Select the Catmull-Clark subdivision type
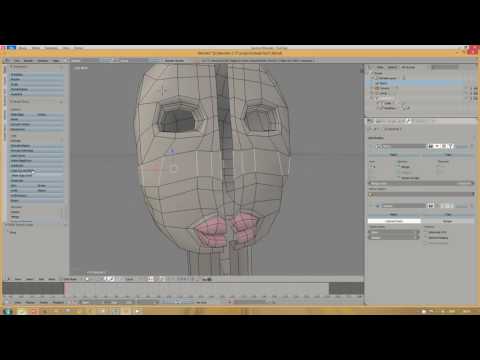Viewport: 480px width, 360px height. (x=394, y=221)
